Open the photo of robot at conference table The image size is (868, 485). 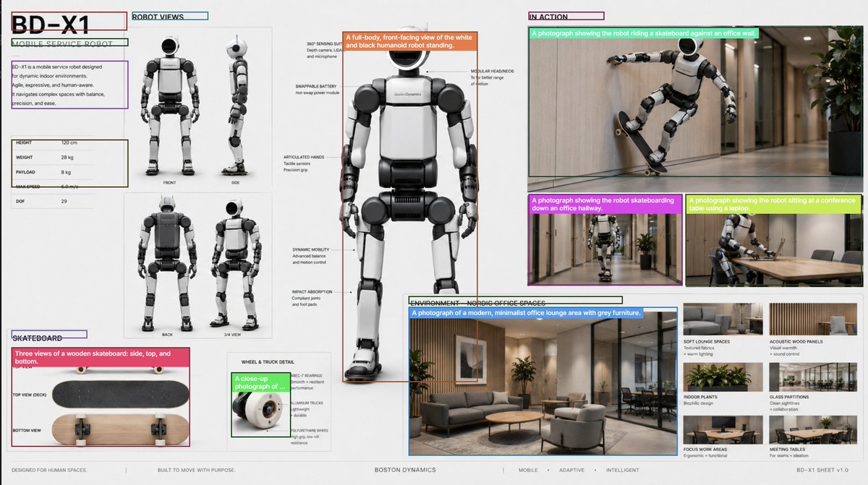pos(774,240)
